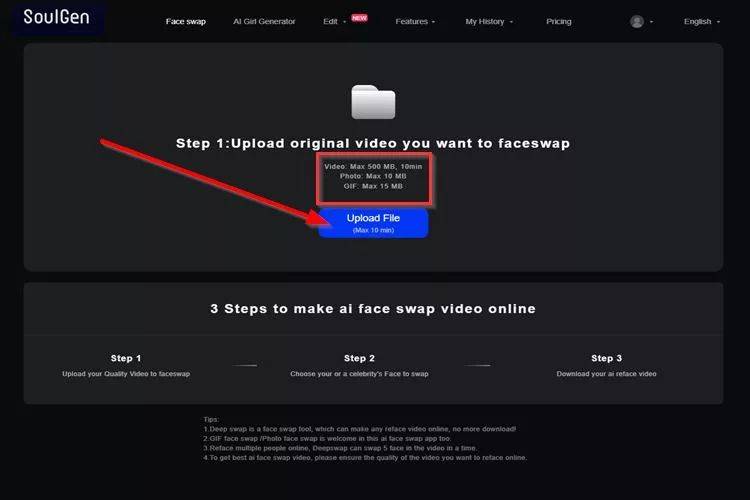The image size is (750, 500).
Task: Select 'GIF: Max 15 MB' text
Action: [373, 186]
